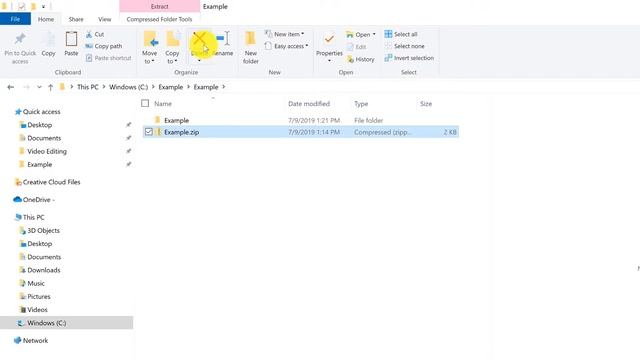The image size is (640, 360).
Task: Click the Rename ribbon icon
Action: click(223, 39)
